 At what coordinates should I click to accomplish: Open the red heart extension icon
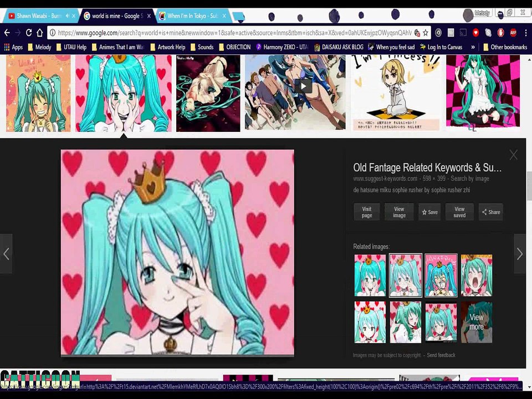click(475, 33)
